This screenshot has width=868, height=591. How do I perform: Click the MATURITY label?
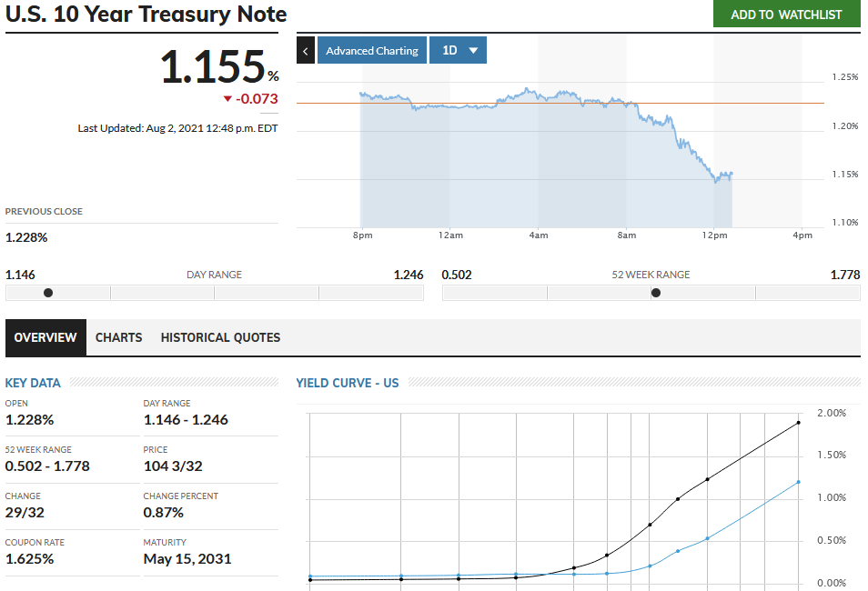tap(165, 543)
